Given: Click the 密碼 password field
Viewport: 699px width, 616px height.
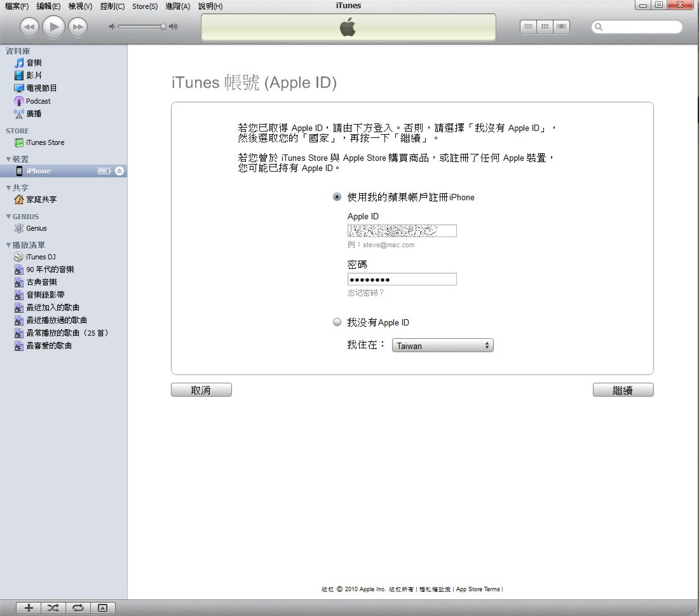Looking at the screenshot, I should 402,279.
